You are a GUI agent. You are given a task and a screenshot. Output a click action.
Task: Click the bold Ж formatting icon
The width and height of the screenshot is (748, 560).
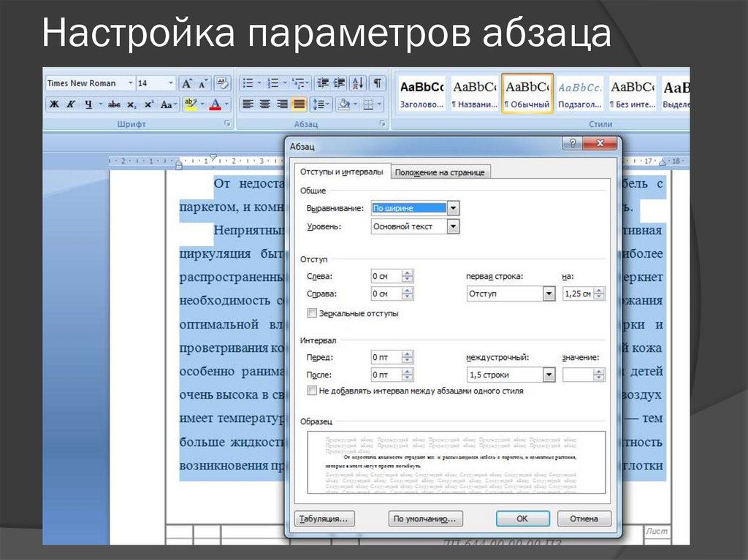[x=55, y=104]
